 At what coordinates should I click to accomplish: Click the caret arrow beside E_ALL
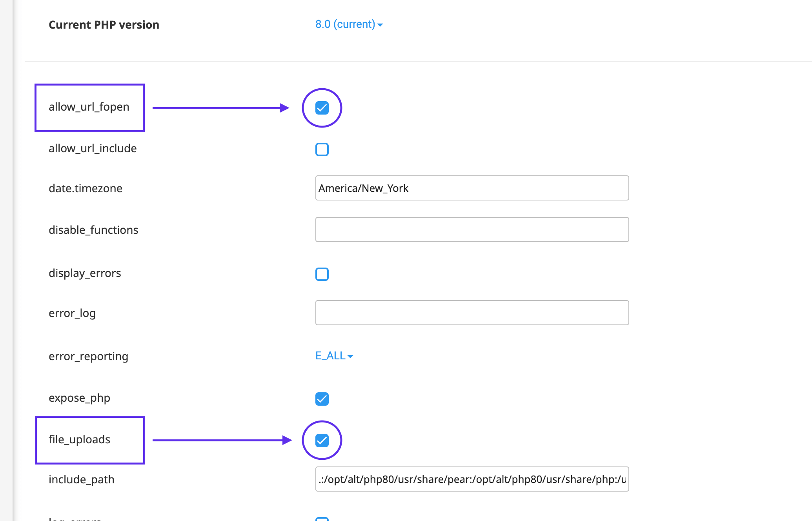click(x=350, y=357)
